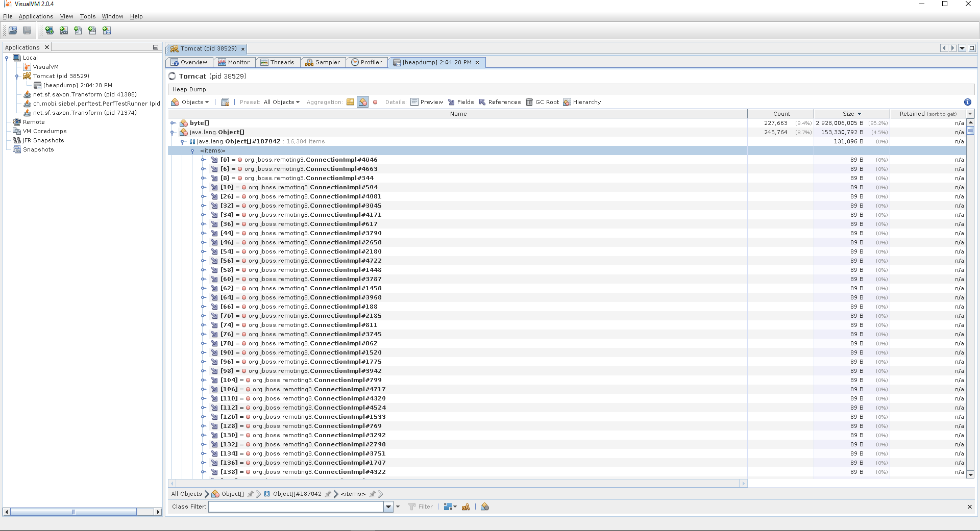Select the heapdump node under Tomcat
The height and width of the screenshot is (531, 980).
pyautogui.click(x=78, y=85)
